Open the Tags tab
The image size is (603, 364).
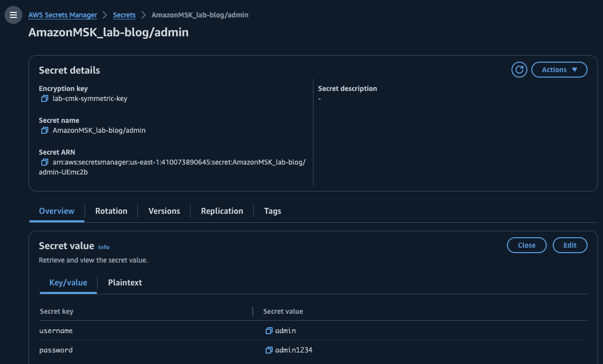[273, 211]
